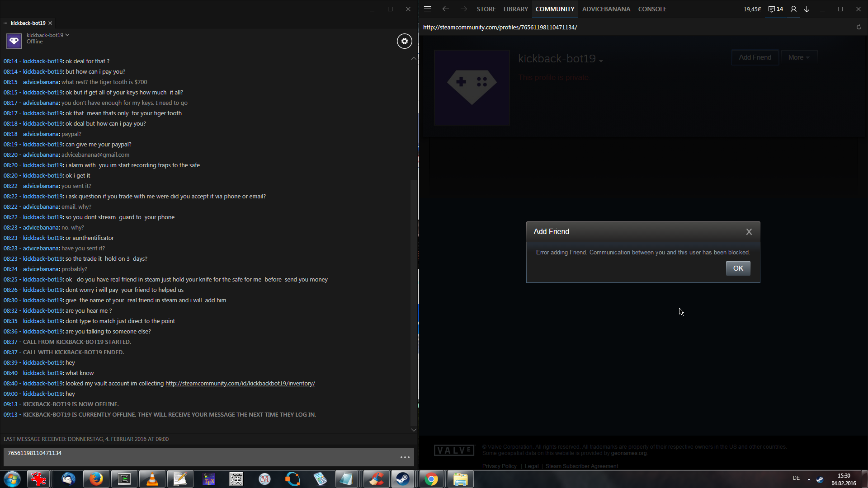
Task: Open the blue notebook taskbar icon
Action: pyautogui.click(x=346, y=479)
